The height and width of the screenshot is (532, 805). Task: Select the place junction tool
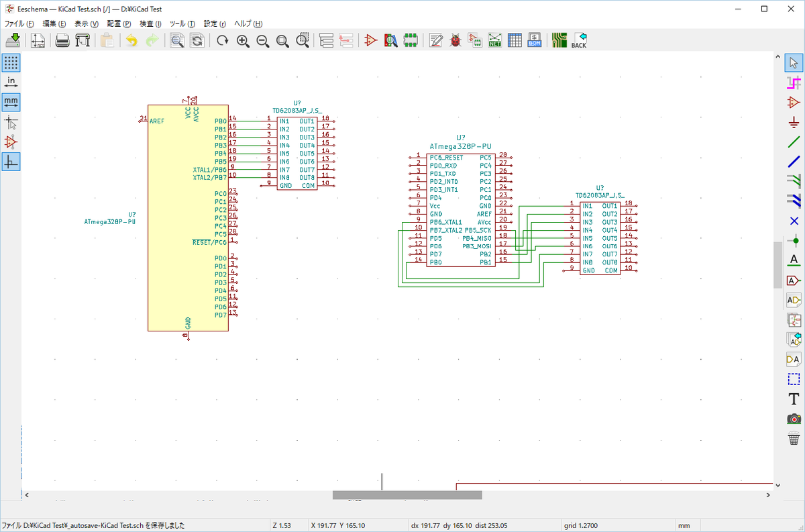794,240
